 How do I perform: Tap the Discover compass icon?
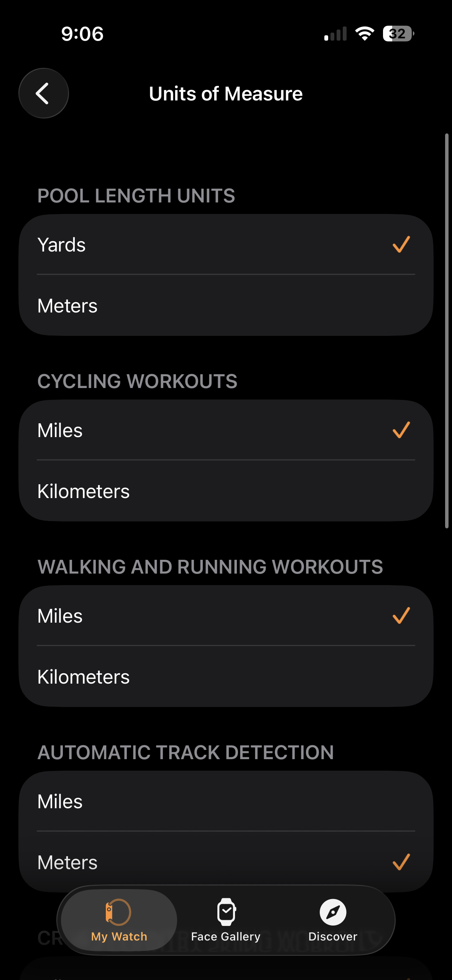[x=333, y=912]
